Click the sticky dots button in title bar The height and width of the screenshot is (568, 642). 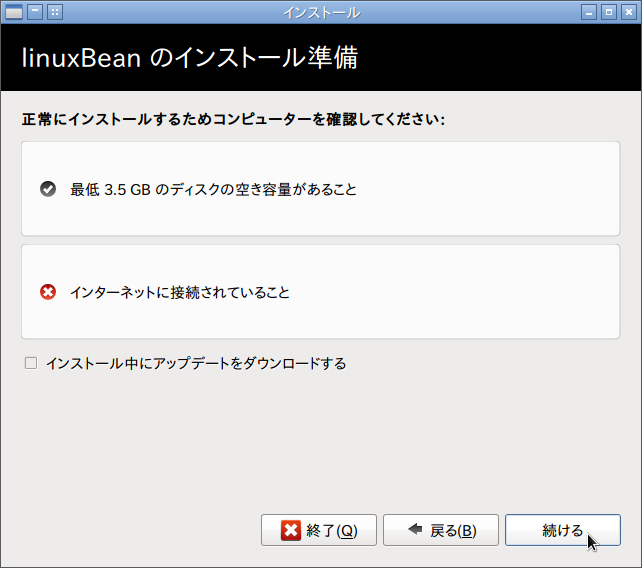click(55, 12)
